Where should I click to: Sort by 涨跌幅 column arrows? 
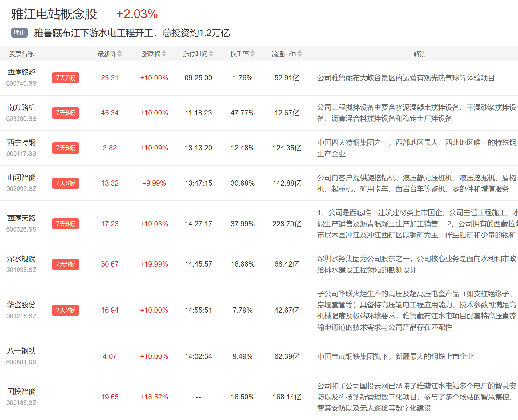click(x=164, y=54)
